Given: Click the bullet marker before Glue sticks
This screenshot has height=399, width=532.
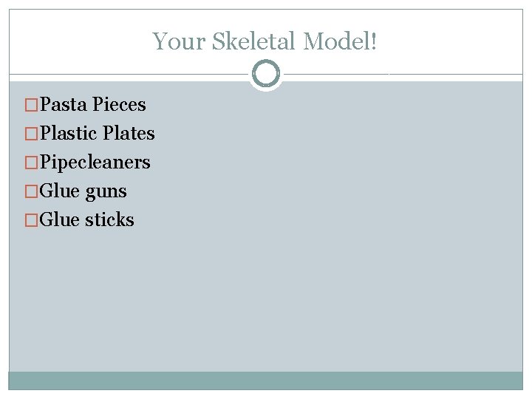Looking at the screenshot, I should (32, 220).
